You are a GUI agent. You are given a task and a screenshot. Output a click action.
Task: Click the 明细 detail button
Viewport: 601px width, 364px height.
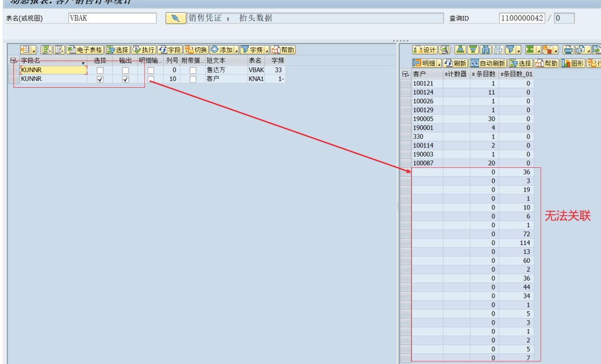pos(425,63)
